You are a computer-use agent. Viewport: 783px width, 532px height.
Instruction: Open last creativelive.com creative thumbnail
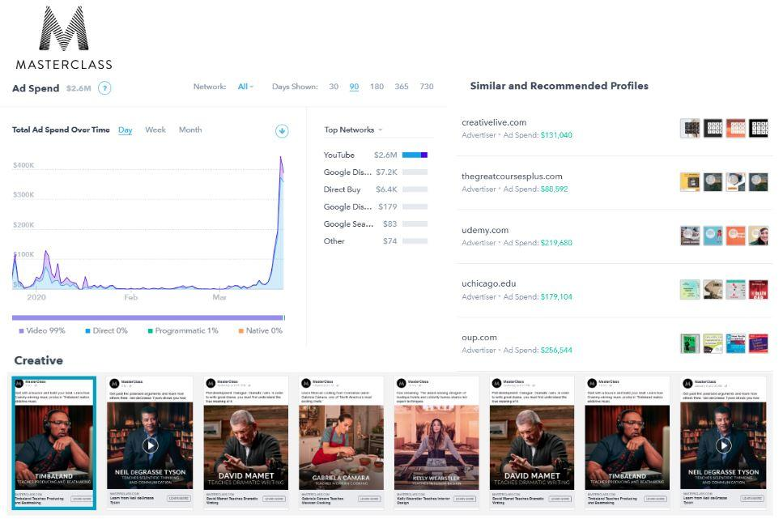759,129
